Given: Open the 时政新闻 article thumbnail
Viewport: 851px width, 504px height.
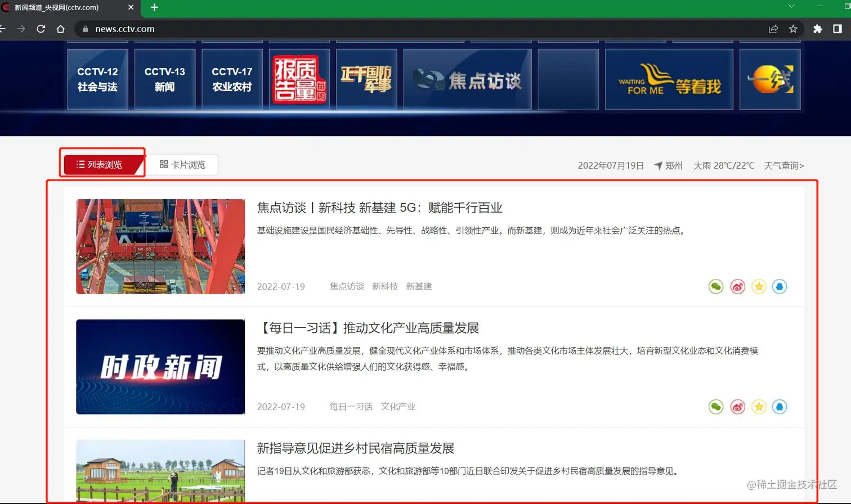Looking at the screenshot, I should pyautogui.click(x=160, y=367).
